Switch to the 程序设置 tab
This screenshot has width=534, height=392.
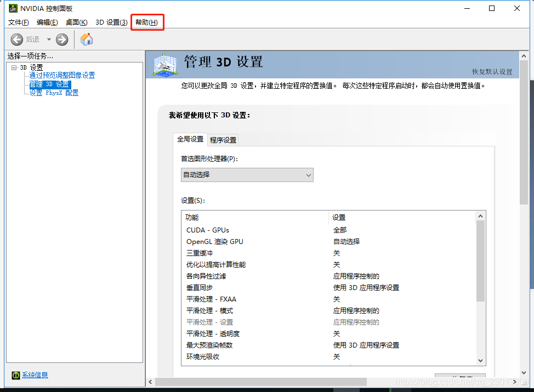[x=223, y=140]
